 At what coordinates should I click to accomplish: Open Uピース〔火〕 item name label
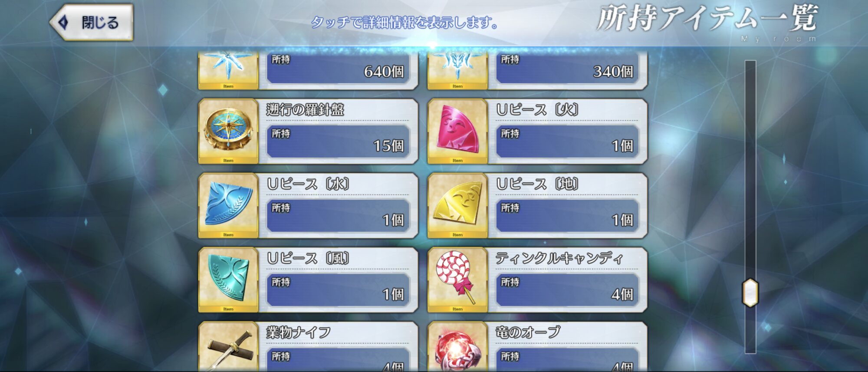(x=537, y=110)
